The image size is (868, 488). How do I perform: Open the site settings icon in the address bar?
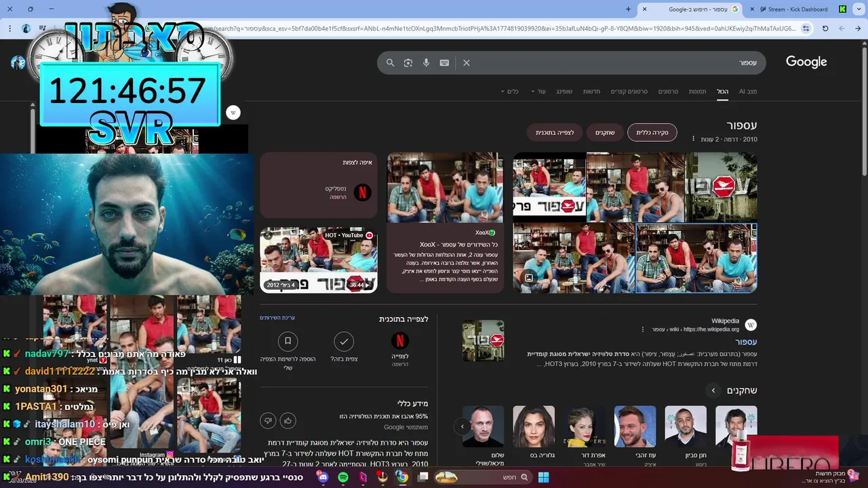(806, 28)
